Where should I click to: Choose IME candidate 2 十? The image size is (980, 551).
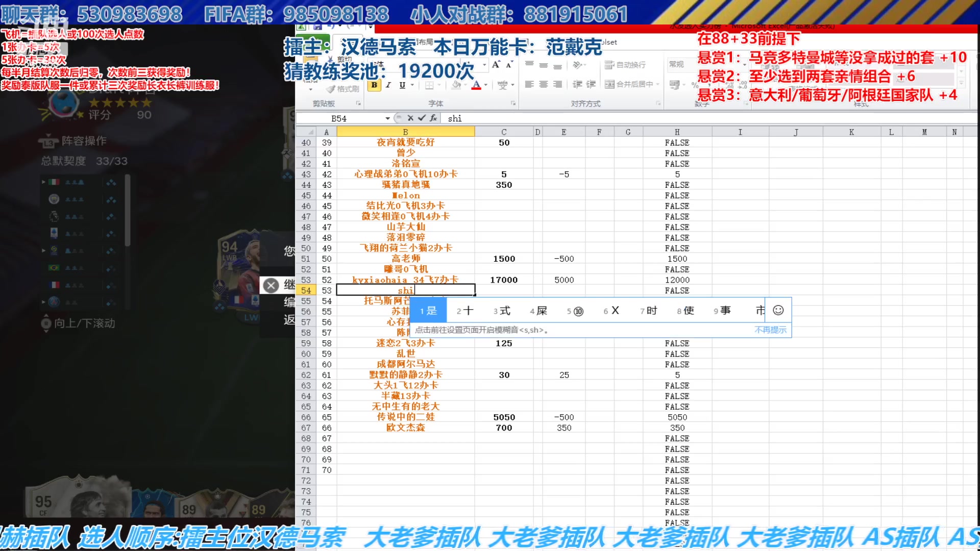click(465, 311)
